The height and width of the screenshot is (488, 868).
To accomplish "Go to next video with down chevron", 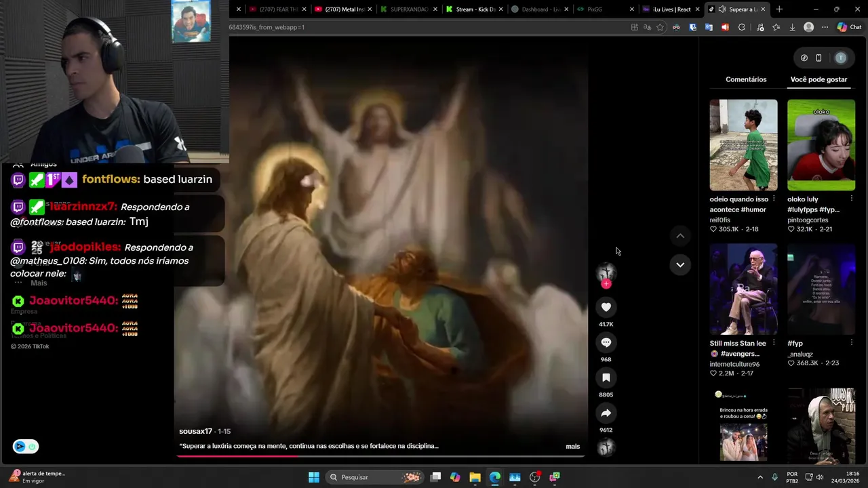I will point(680,264).
